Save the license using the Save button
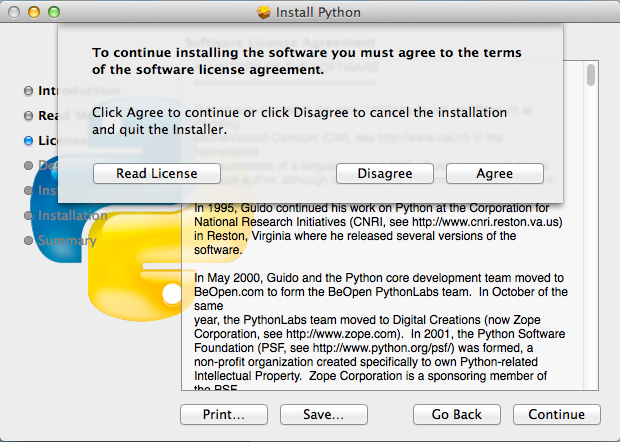620x442 pixels. coord(324,414)
